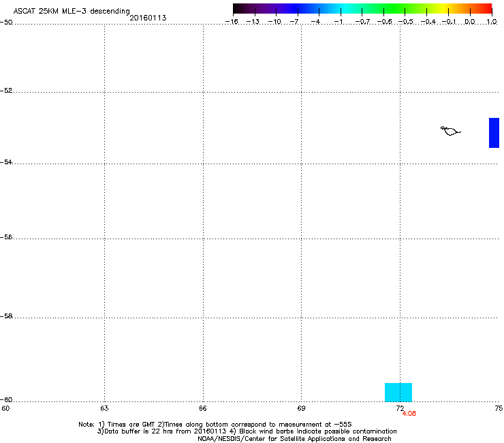
Task: Click the cyan data swath rectangle
Action: click(398, 392)
